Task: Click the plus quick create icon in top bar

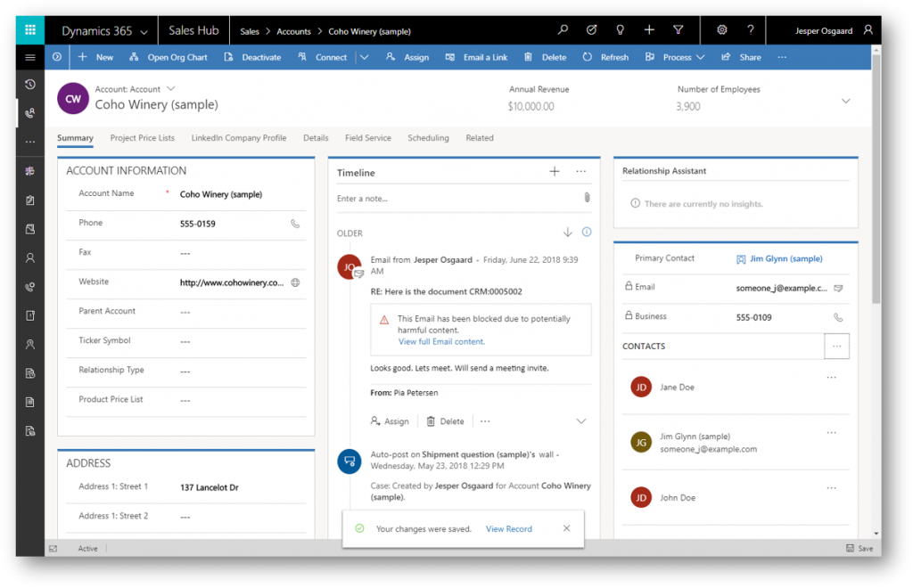Action: 649,30
